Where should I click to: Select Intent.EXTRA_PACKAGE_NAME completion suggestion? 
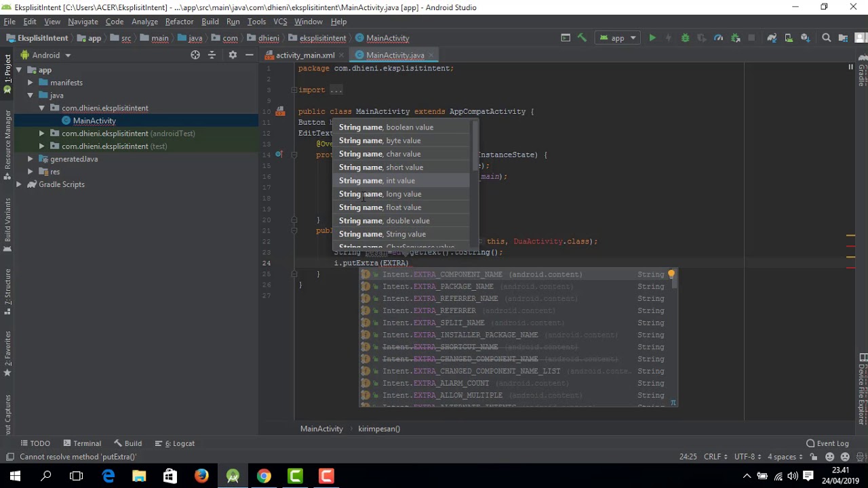point(517,287)
